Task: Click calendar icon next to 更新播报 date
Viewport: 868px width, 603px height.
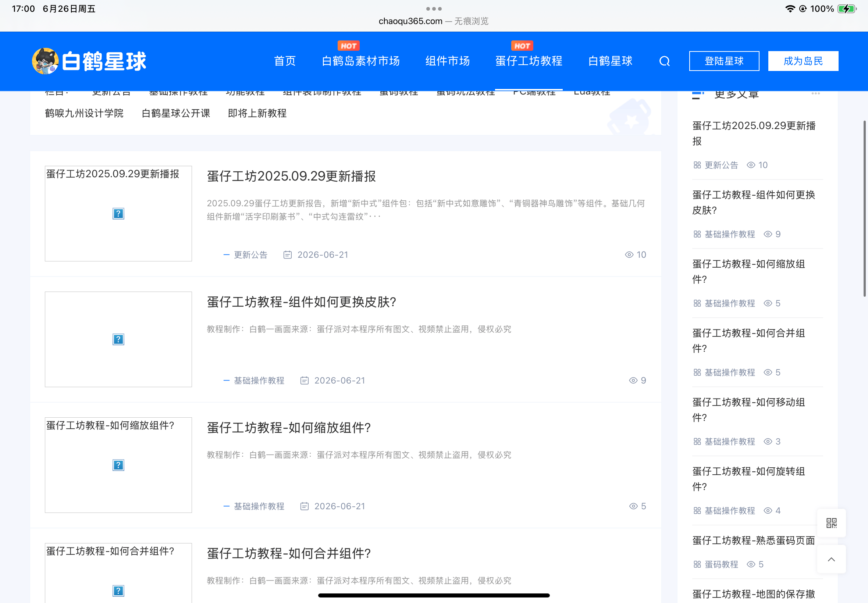Action: (288, 255)
